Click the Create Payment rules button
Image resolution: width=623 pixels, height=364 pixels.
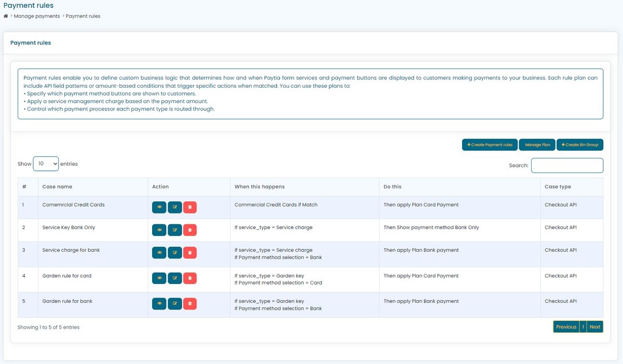490,145
